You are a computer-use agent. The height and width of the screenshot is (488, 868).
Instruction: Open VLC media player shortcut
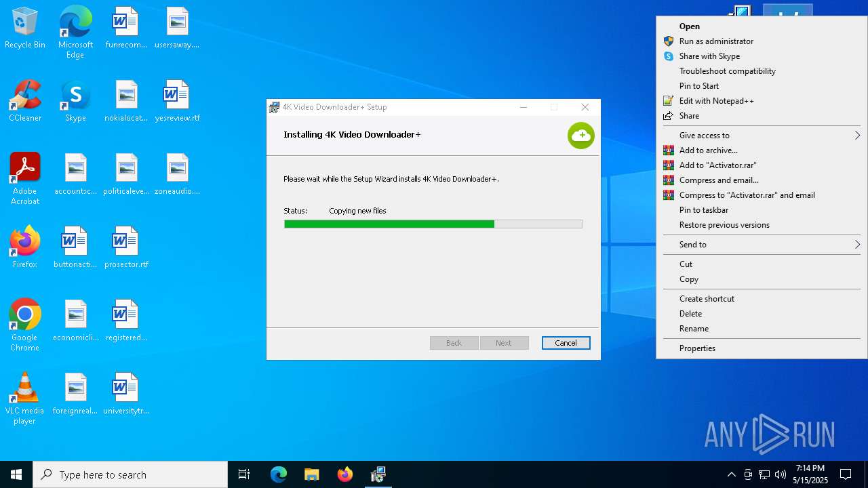(x=25, y=399)
